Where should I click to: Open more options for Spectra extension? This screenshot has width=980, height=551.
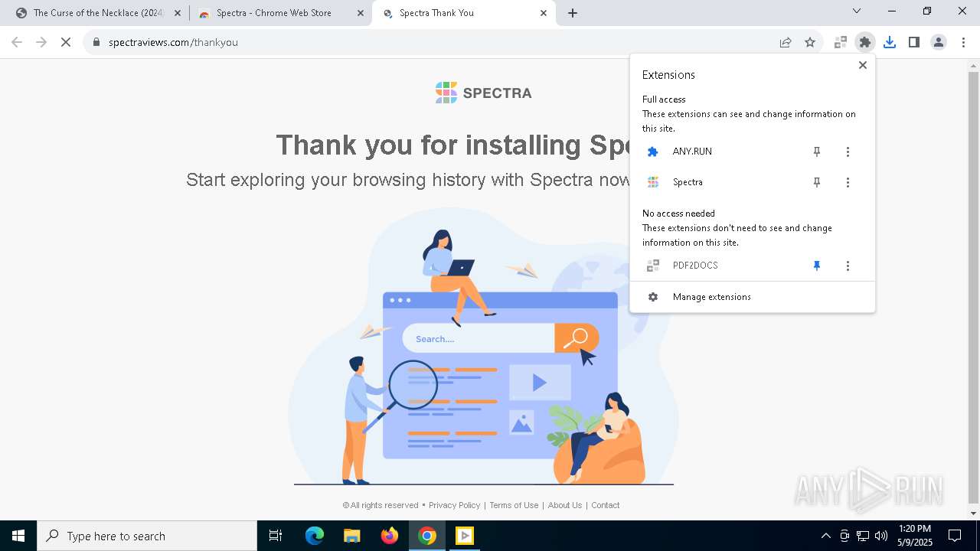pos(848,182)
